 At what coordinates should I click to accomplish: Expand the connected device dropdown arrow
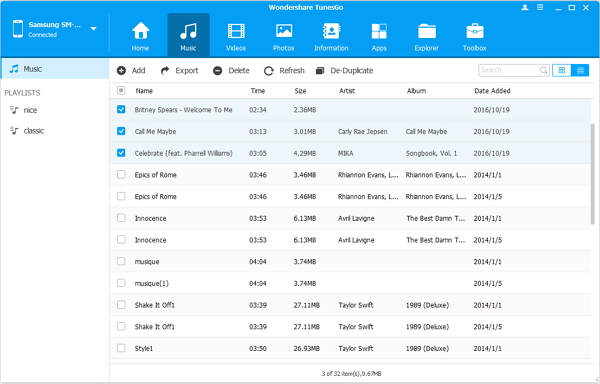pos(93,29)
